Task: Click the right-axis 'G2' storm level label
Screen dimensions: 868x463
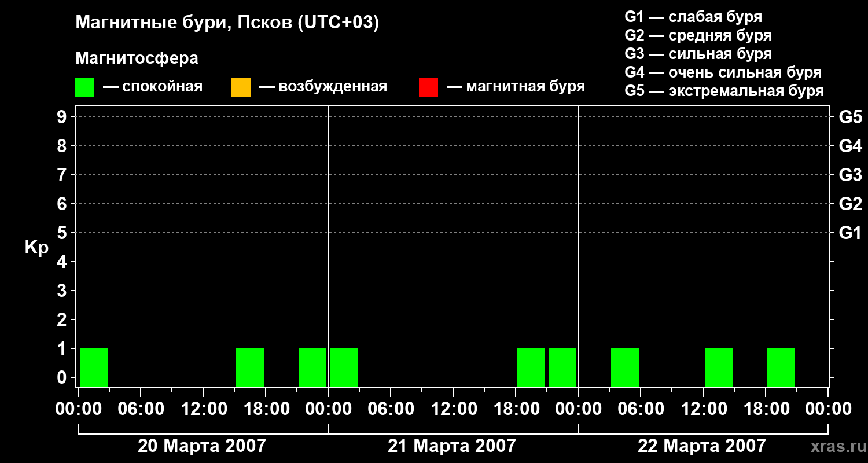Action: (x=851, y=204)
